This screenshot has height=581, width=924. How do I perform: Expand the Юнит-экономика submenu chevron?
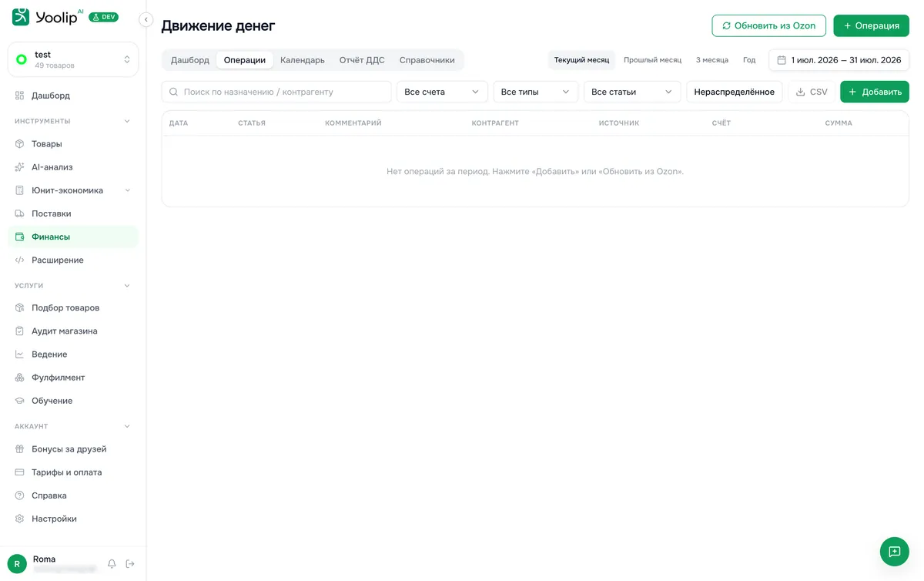127,190
